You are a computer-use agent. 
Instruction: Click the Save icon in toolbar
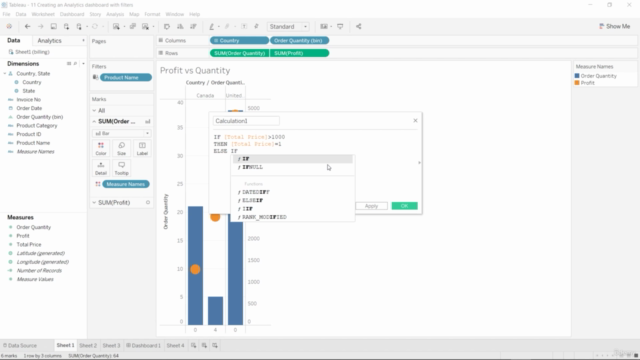tap(53, 27)
